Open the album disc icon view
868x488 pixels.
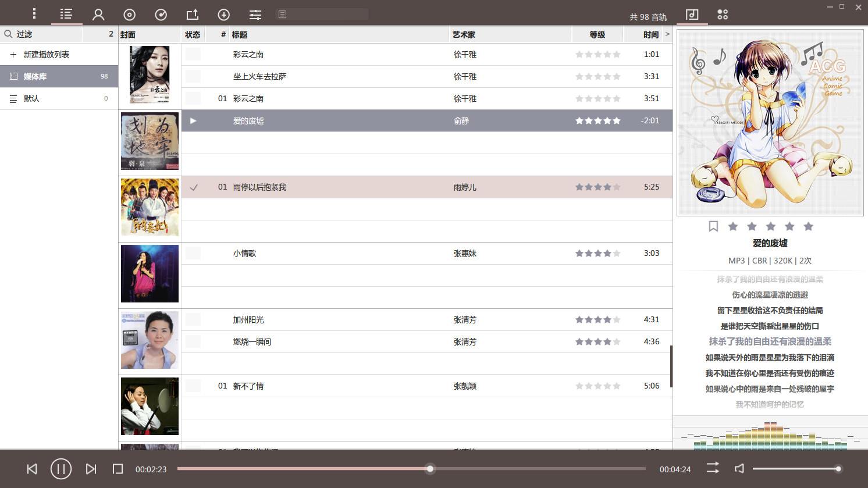(130, 15)
